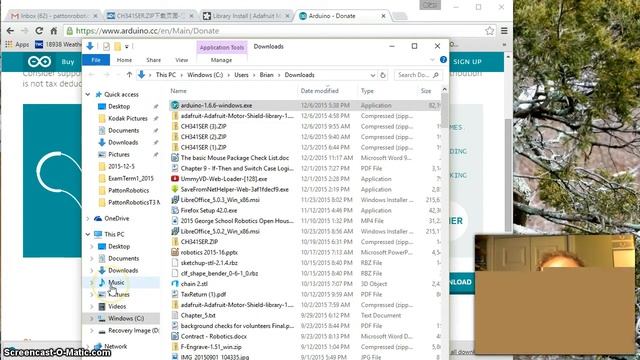Open the Share ribbon tab

click(153, 60)
